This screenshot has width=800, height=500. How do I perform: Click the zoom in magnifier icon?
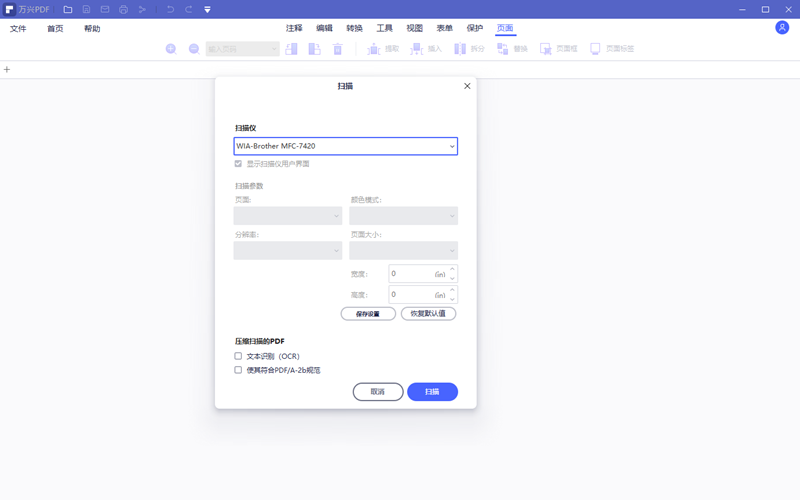pyautogui.click(x=171, y=49)
